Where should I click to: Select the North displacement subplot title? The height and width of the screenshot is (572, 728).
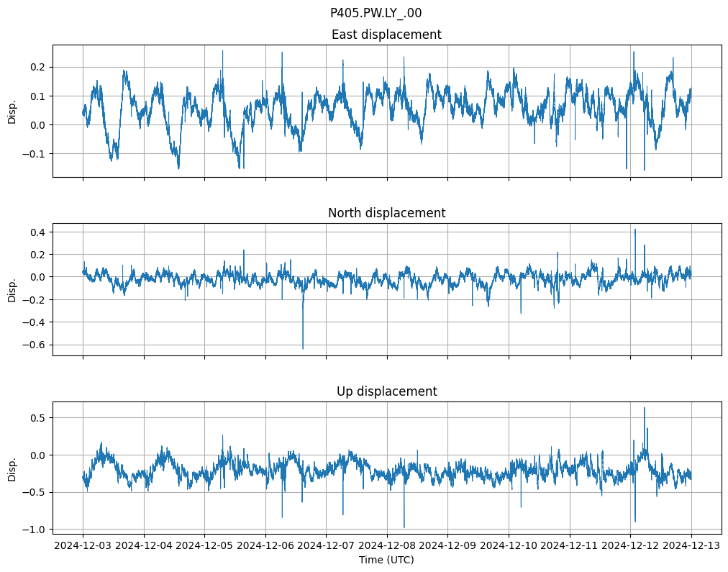point(386,213)
